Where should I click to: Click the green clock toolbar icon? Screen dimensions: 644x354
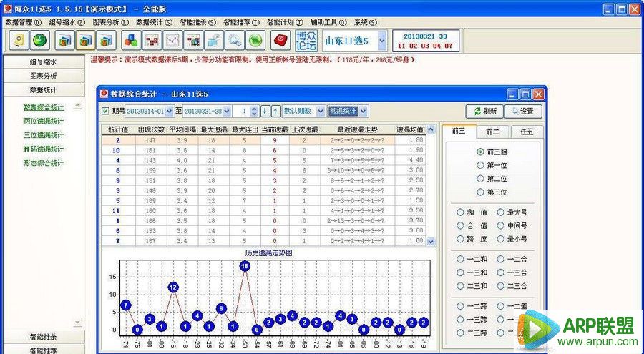40,40
